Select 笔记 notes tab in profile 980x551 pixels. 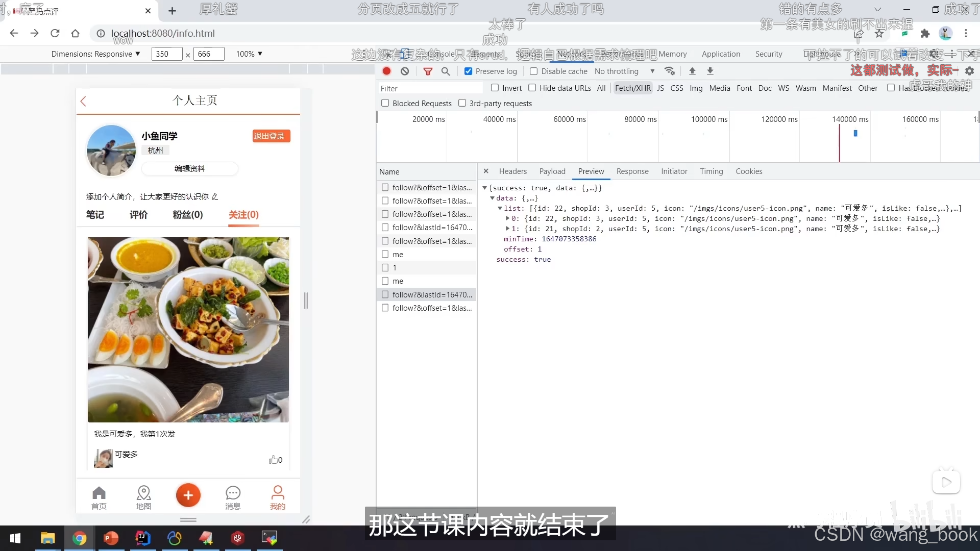[x=95, y=215]
